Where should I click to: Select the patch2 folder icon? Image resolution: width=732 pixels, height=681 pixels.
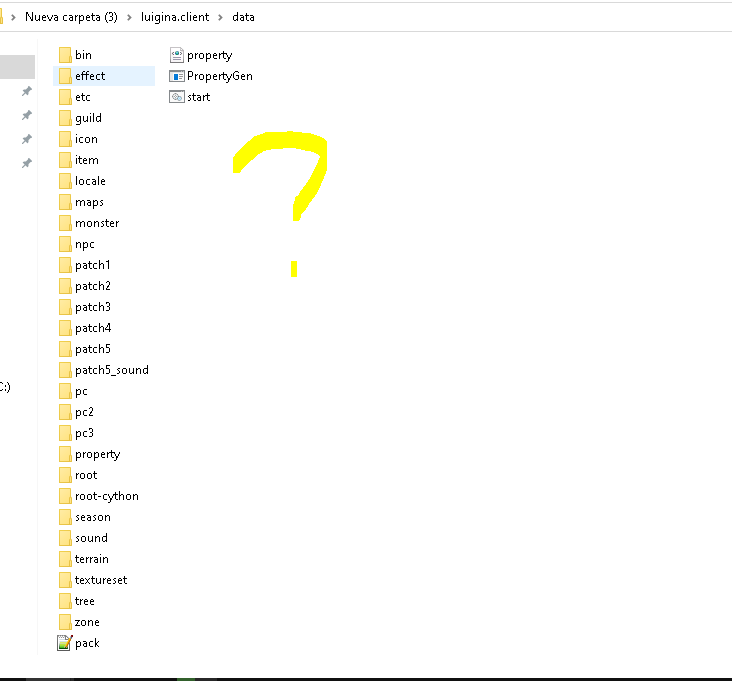click(x=65, y=286)
